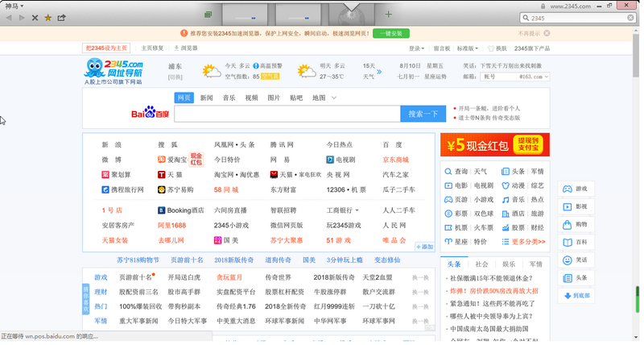644x345 pixels.
Task: Click the 游戏 gamepad icon in right sidebar
Action: pos(568,189)
